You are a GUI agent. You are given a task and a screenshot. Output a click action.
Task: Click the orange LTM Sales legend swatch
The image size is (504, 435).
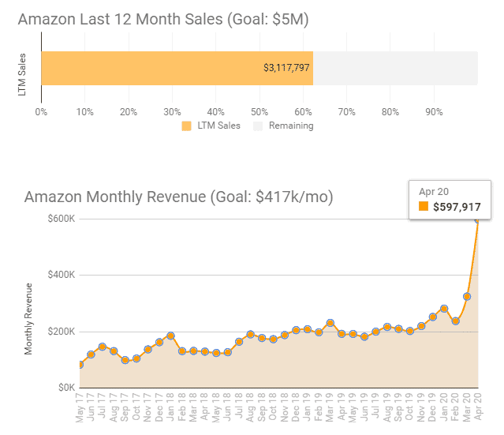[186, 126]
